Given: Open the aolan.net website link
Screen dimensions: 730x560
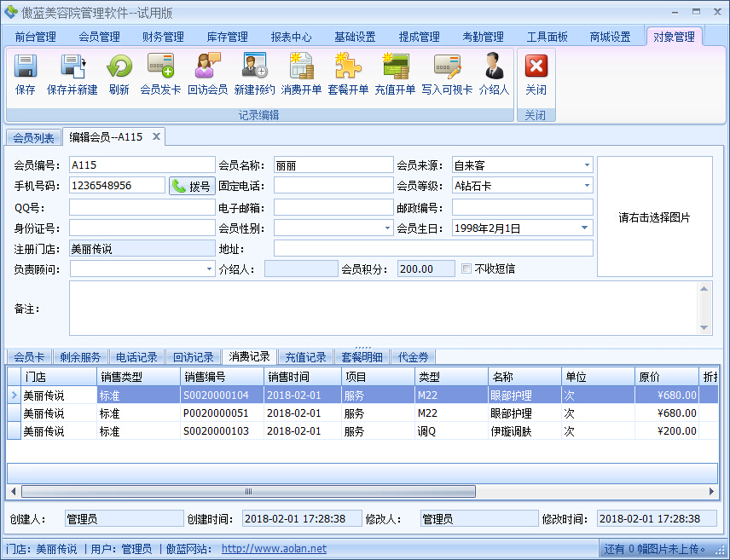Looking at the screenshot, I should click(273, 549).
